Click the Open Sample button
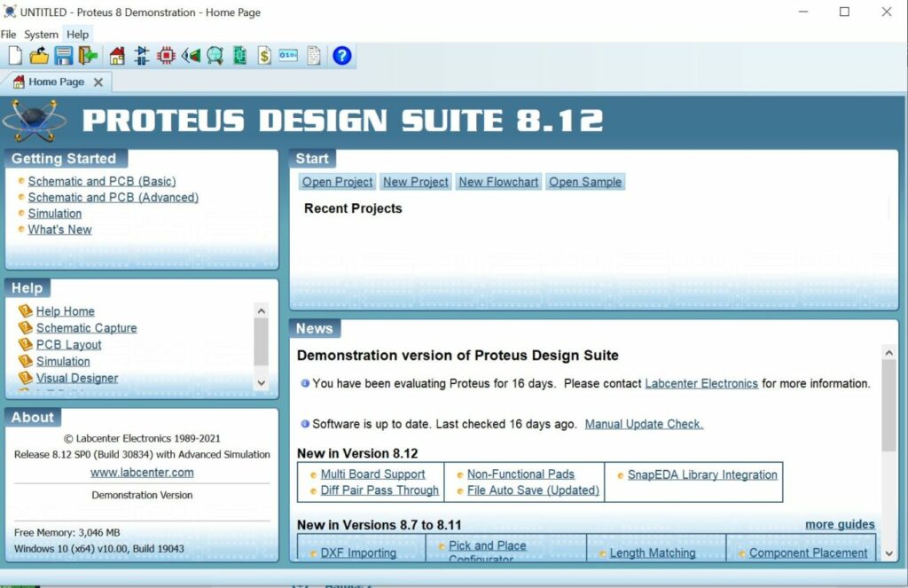 585,182
